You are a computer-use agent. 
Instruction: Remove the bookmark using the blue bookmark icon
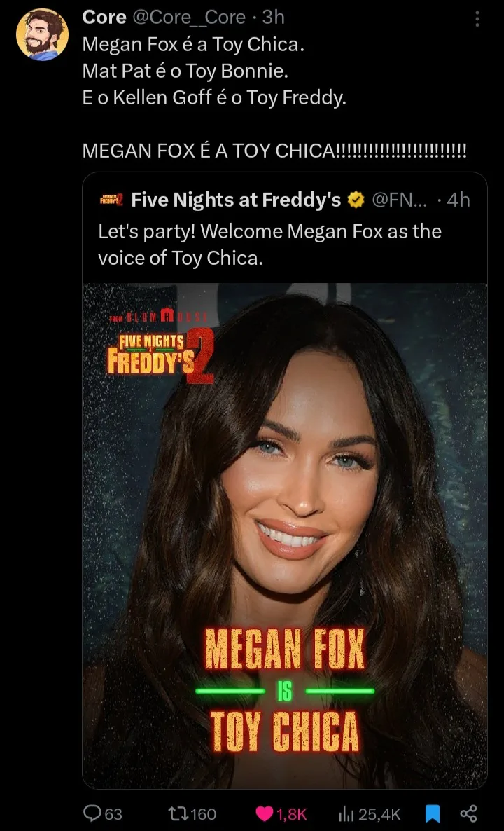[433, 813]
